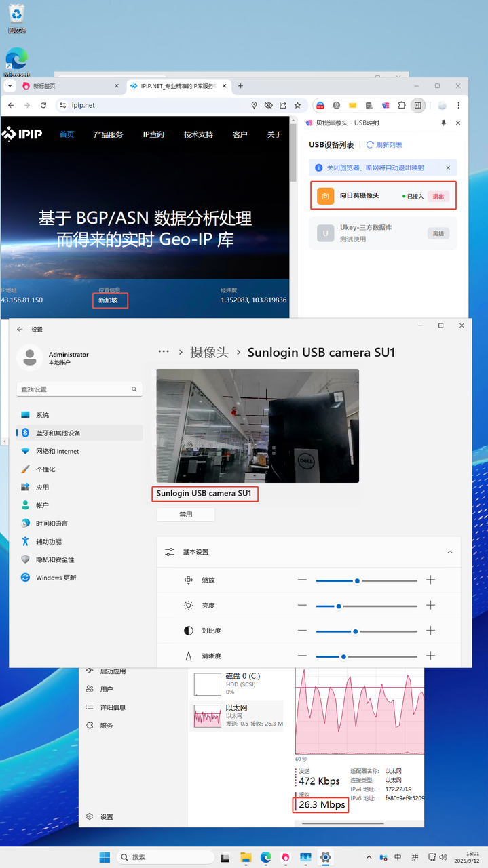Image resolution: width=488 pixels, height=868 pixels.
Task: Click 退出 for 向日葵摄像头
Action: click(438, 196)
